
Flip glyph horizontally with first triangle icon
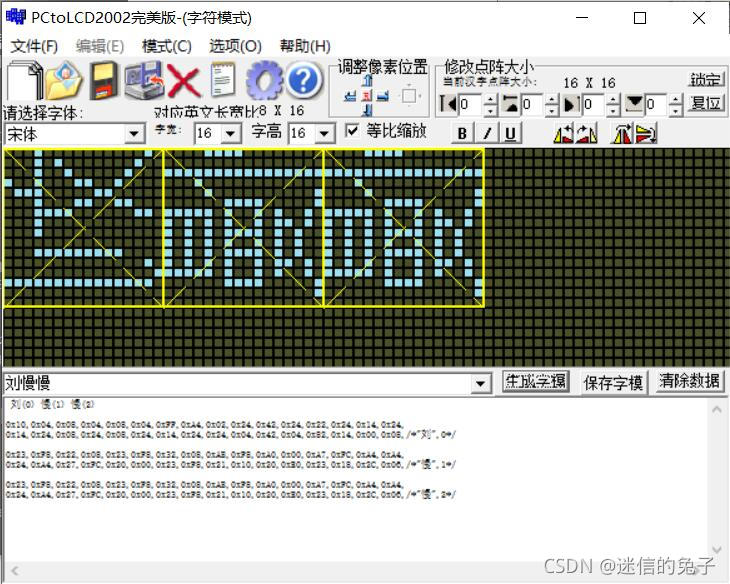(x=563, y=134)
